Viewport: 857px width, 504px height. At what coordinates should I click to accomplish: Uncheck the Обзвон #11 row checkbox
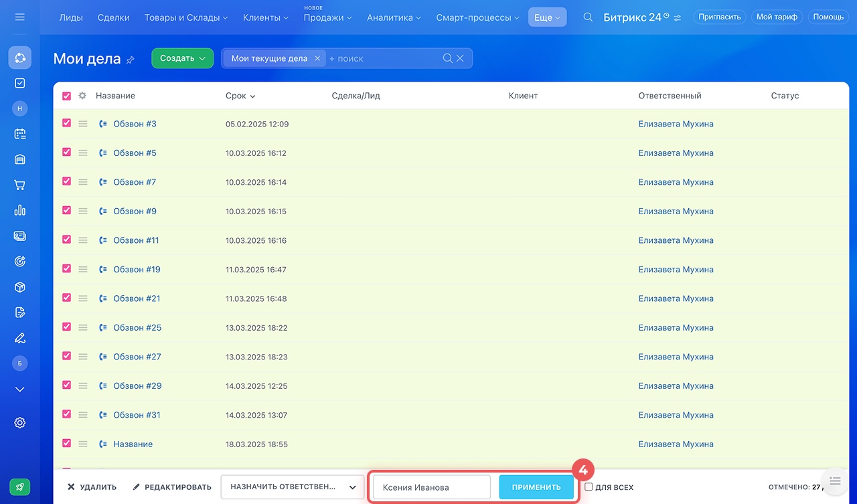click(x=66, y=240)
